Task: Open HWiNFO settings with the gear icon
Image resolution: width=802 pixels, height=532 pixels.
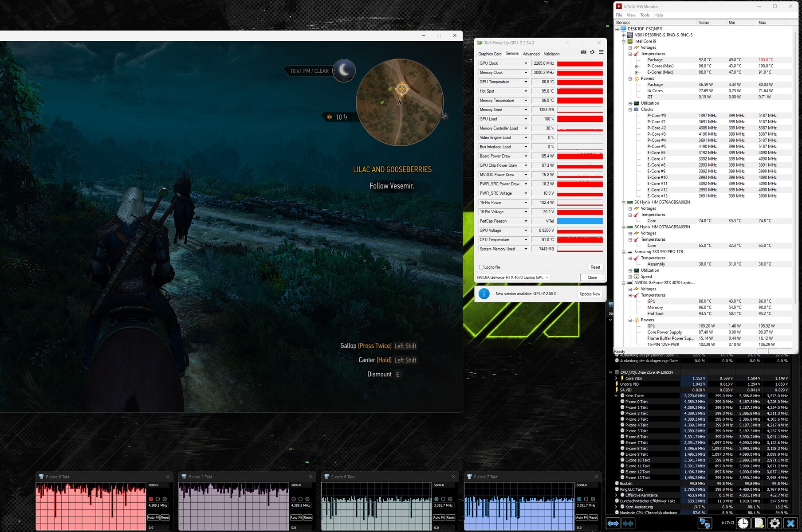Action: coord(774,523)
